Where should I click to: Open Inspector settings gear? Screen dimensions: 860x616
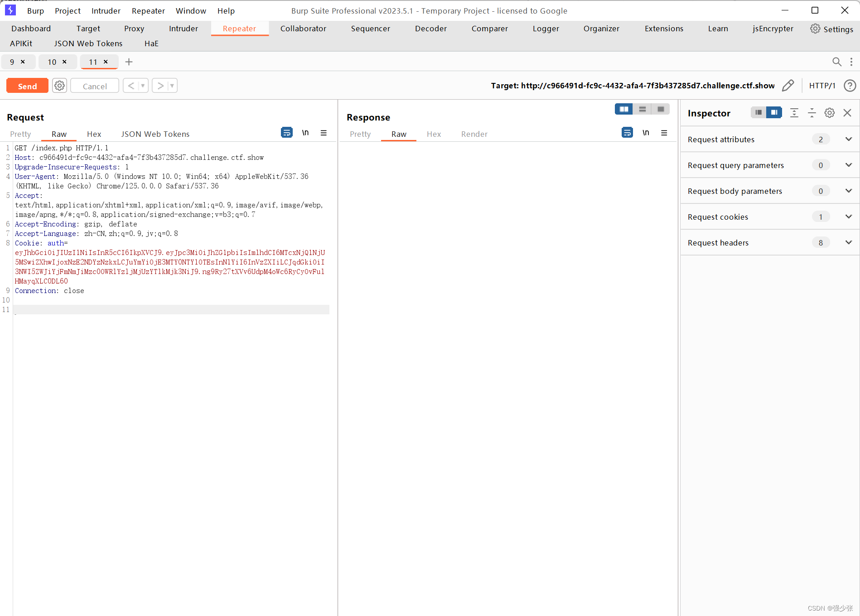[829, 113]
